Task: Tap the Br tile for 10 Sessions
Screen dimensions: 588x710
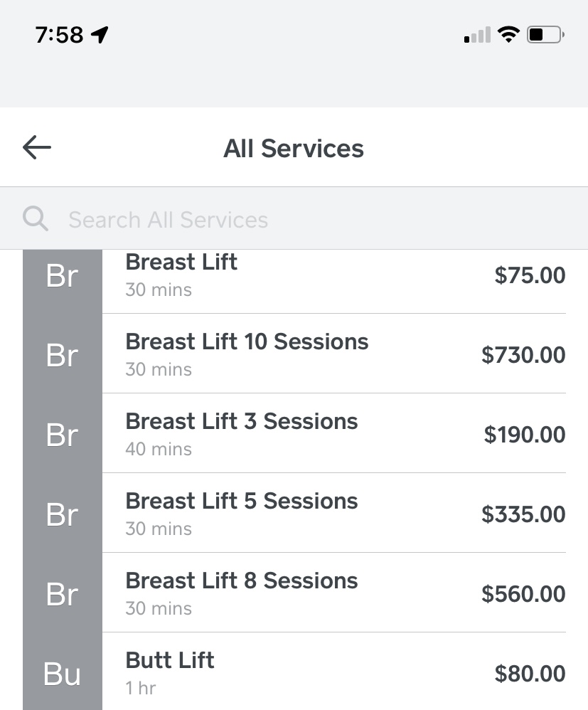Action: (x=63, y=354)
